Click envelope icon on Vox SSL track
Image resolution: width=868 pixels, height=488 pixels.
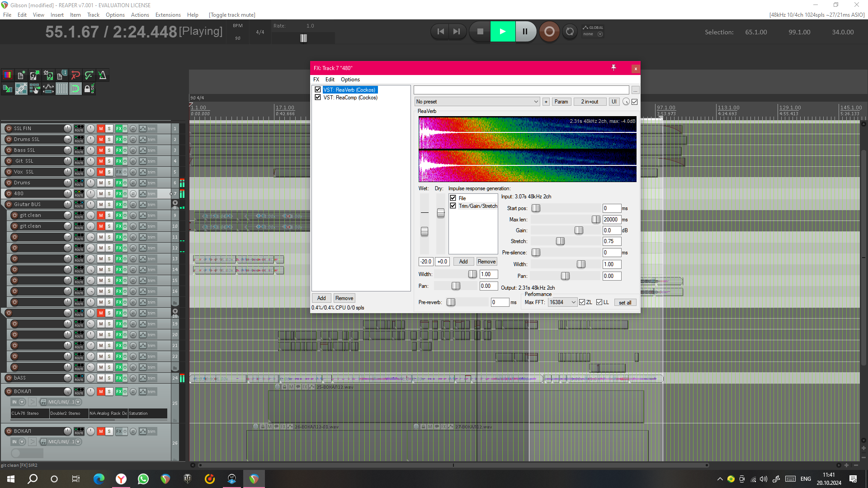(143, 172)
